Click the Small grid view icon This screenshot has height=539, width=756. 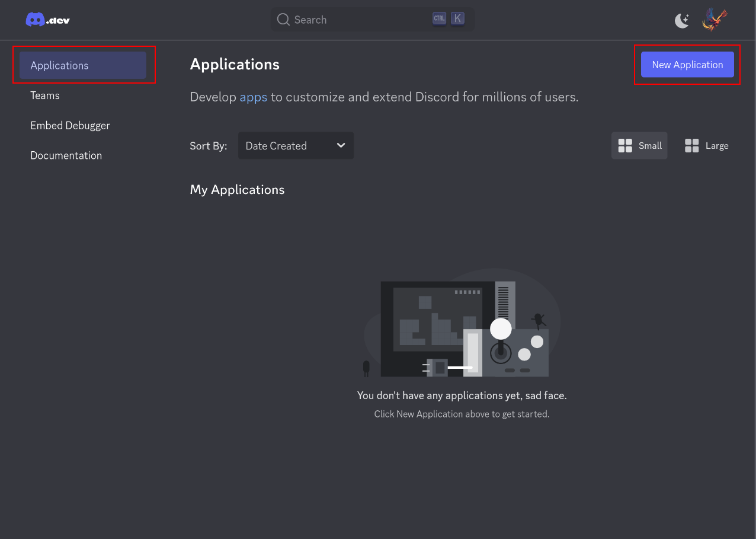pyautogui.click(x=625, y=145)
